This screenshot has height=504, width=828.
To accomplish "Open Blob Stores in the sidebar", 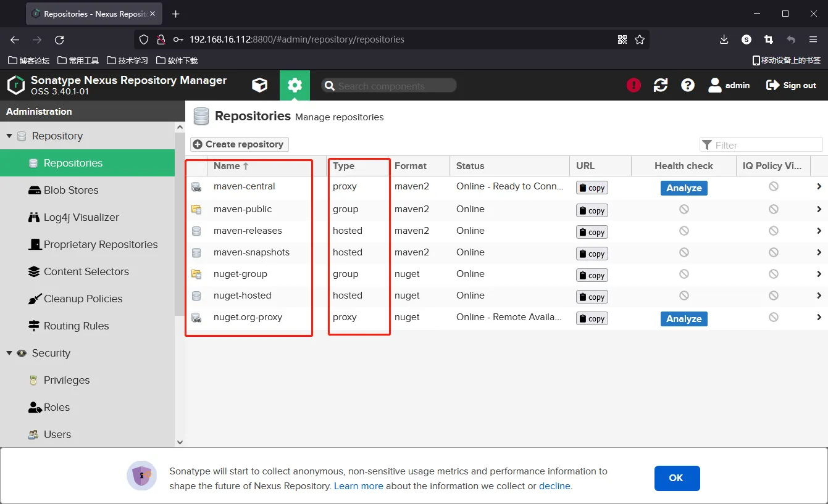I will point(88,190).
